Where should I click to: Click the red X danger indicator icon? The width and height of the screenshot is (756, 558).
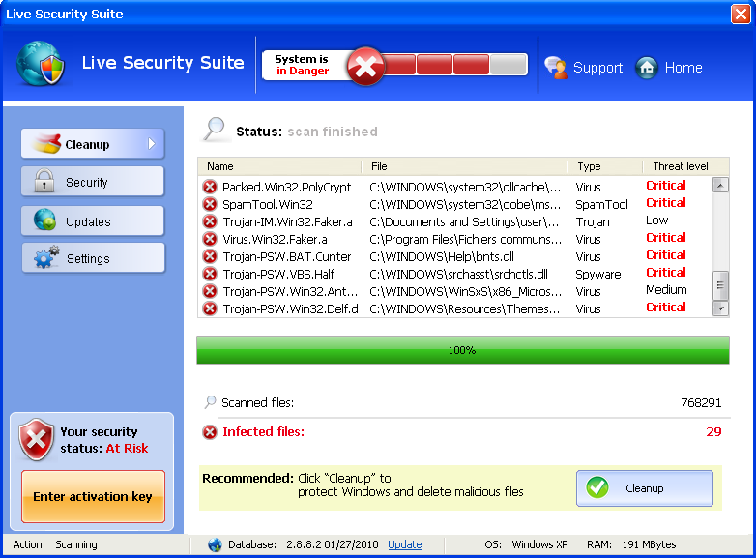tap(365, 66)
